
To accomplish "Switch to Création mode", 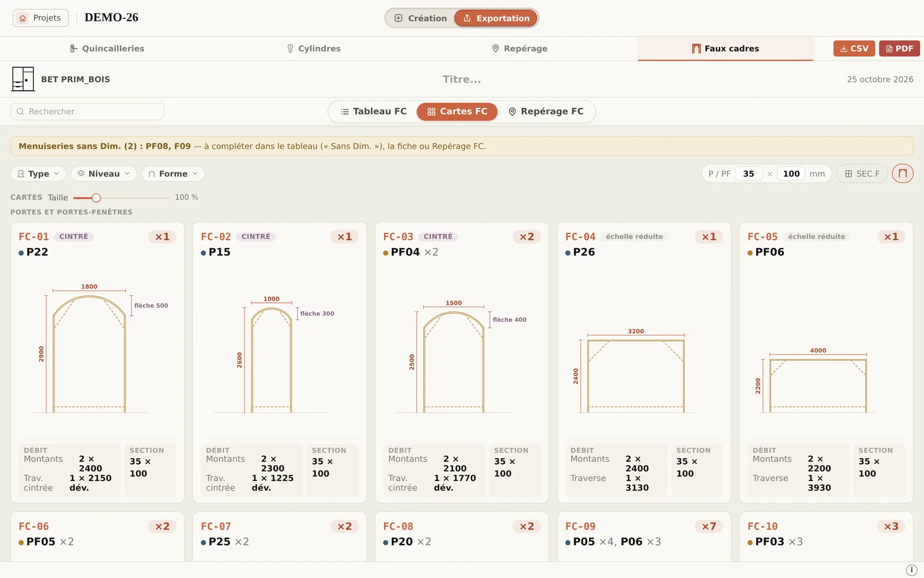I will (x=420, y=18).
